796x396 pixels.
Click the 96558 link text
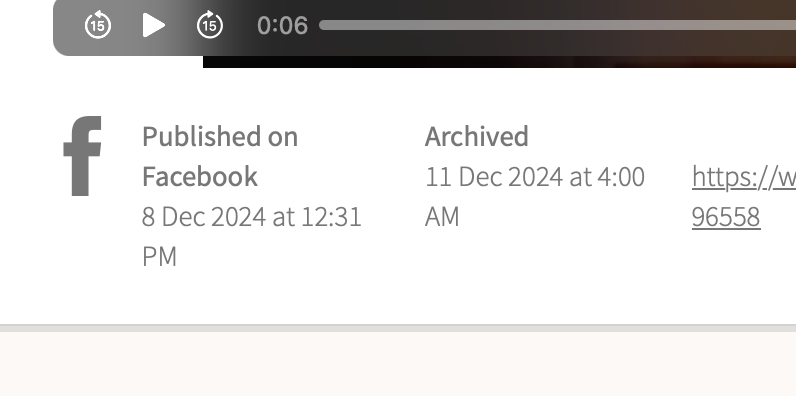click(726, 217)
